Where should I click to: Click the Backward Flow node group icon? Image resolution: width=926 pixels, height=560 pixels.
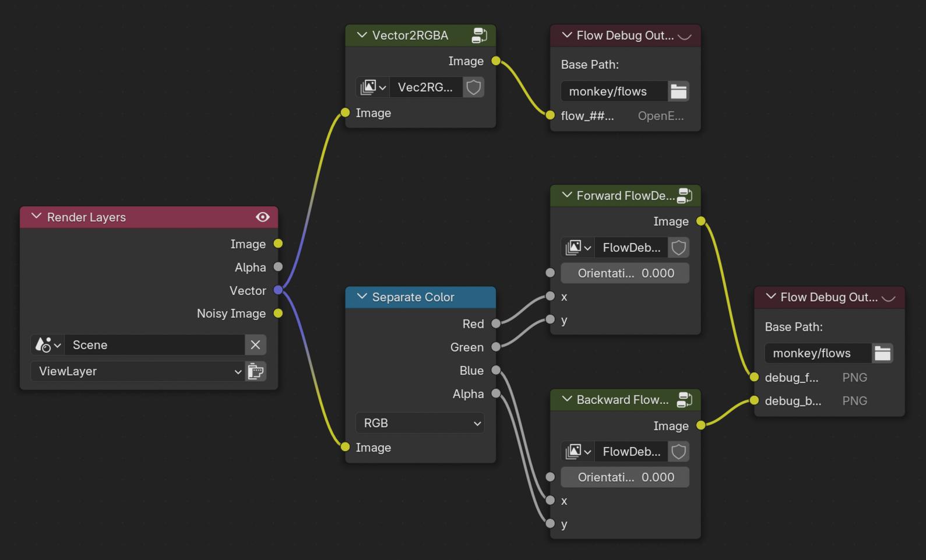684,400
